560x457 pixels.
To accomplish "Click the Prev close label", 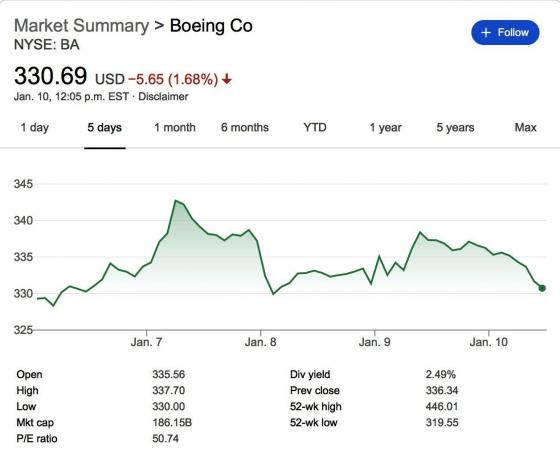I will tap(315, 391).
